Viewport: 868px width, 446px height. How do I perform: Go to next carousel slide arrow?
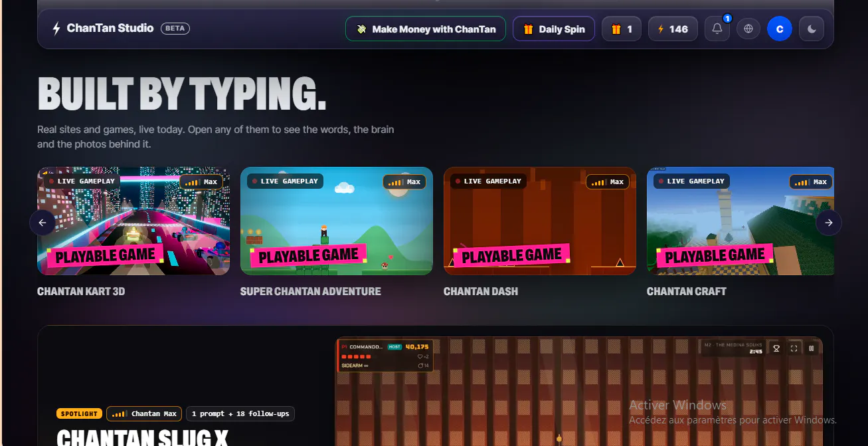coord(829,223)
